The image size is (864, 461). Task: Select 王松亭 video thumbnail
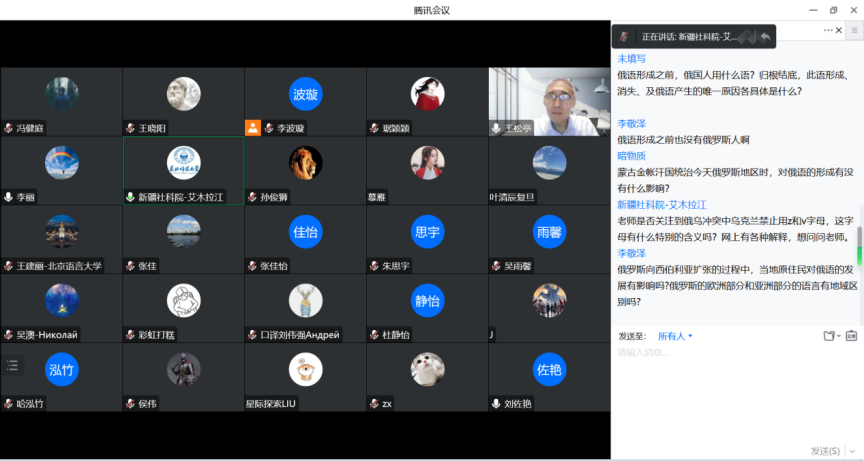[x=549, y=101]
